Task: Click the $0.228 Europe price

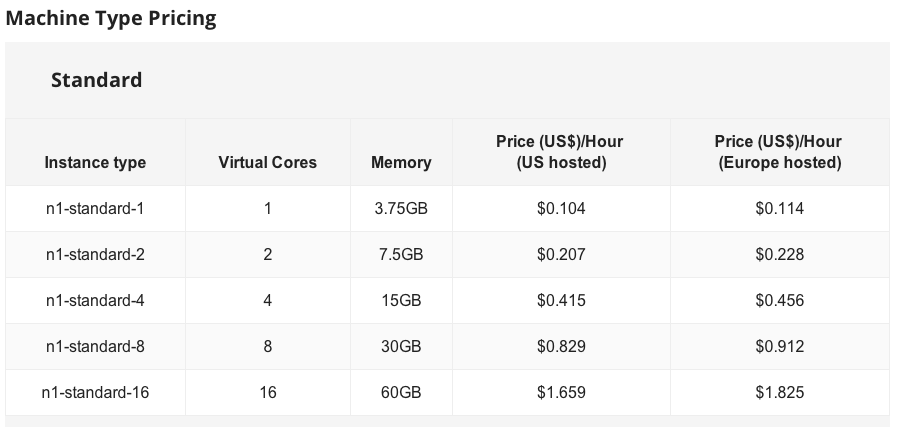Action: 779,255
